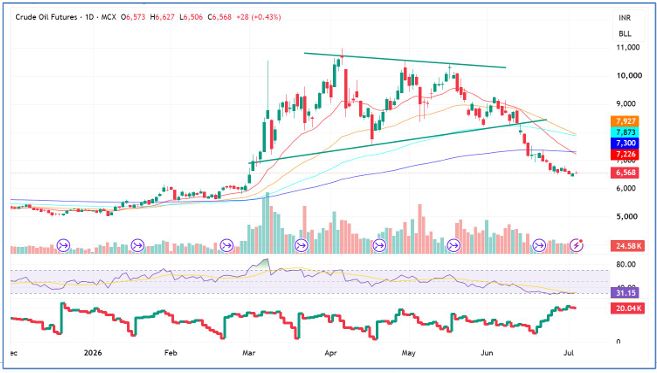657x373 pixels.
Task: Click the 11,000 price axis level
Action: point(629,47)
